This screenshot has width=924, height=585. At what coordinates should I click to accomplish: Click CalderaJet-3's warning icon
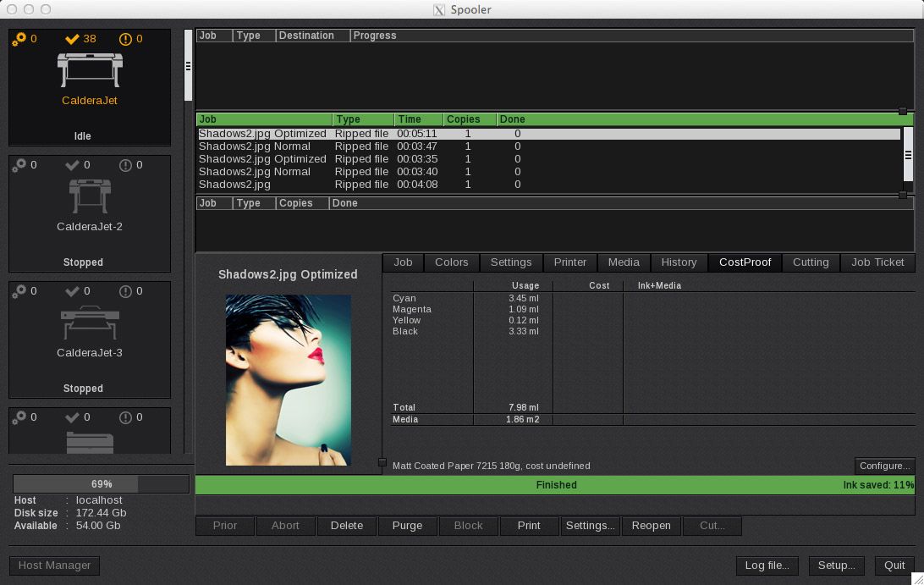pos(125,291)
